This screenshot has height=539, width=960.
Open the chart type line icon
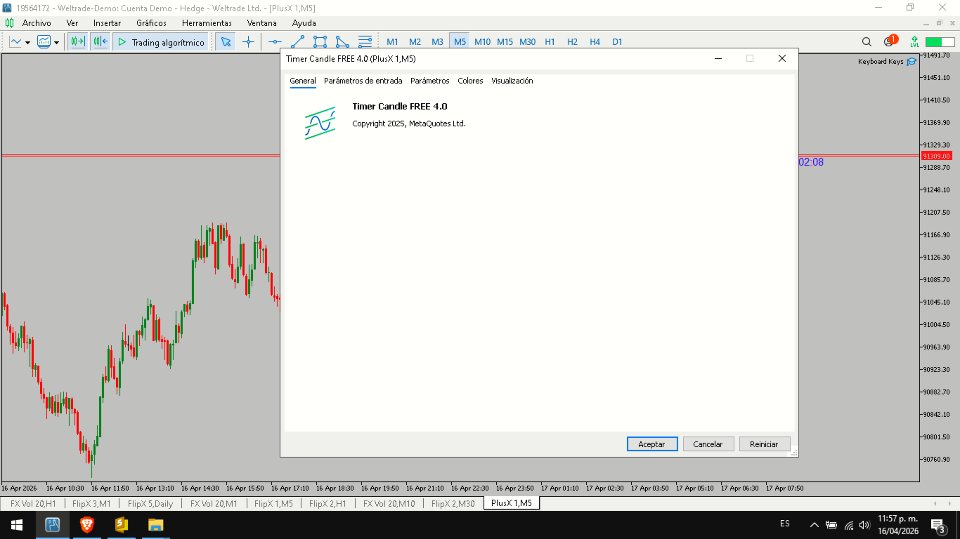click(15, 42)
